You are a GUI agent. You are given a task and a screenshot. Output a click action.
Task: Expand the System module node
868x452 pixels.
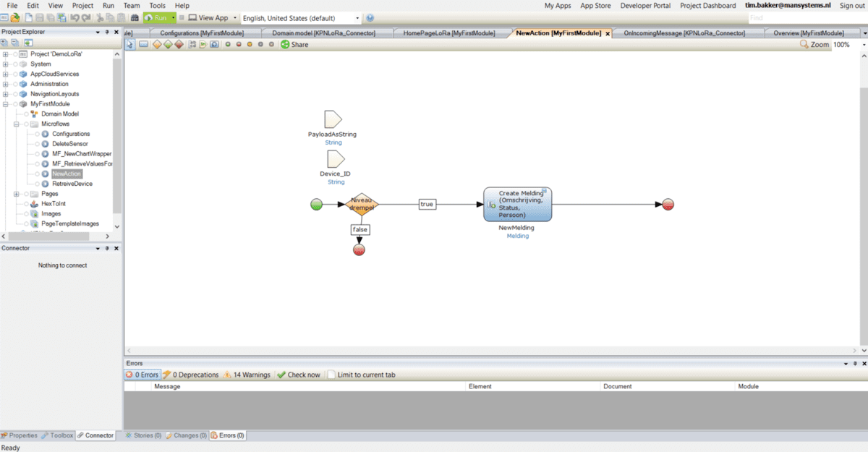click(6, 64)
